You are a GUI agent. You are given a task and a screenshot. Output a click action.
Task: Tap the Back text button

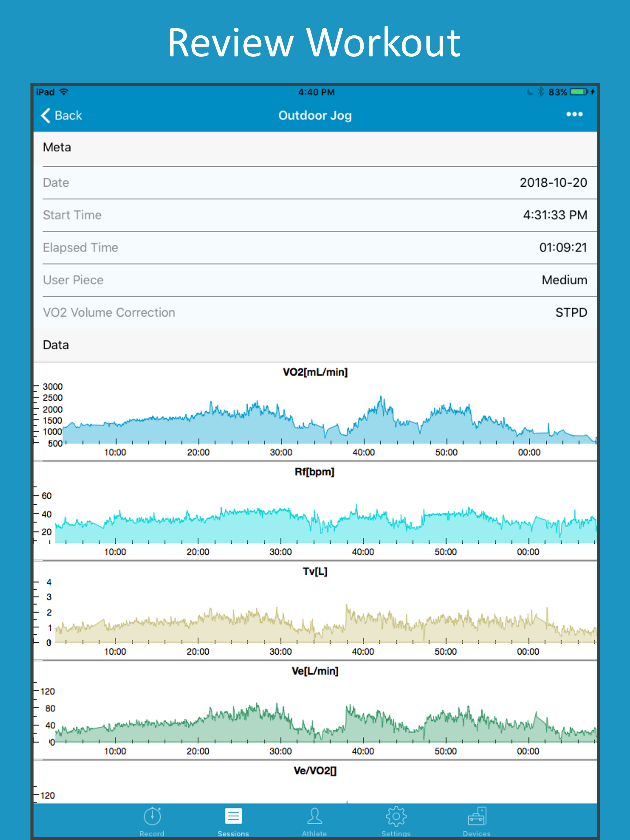coord(68,115)
